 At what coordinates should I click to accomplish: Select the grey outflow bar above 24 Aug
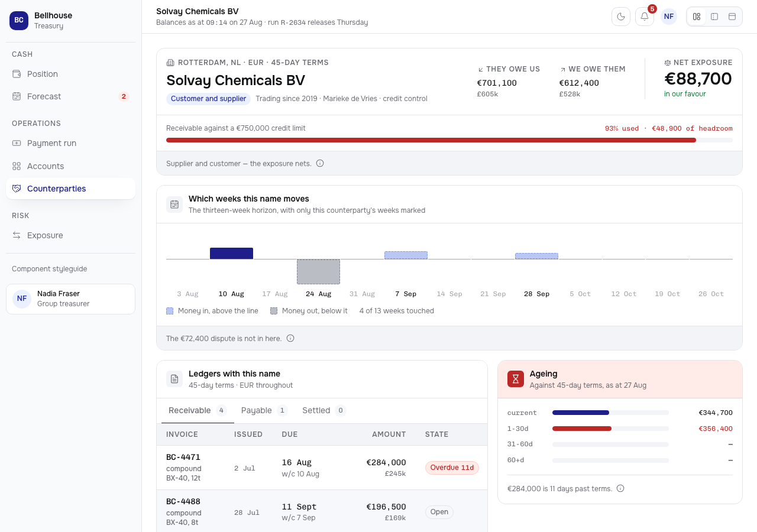point(318,272)
